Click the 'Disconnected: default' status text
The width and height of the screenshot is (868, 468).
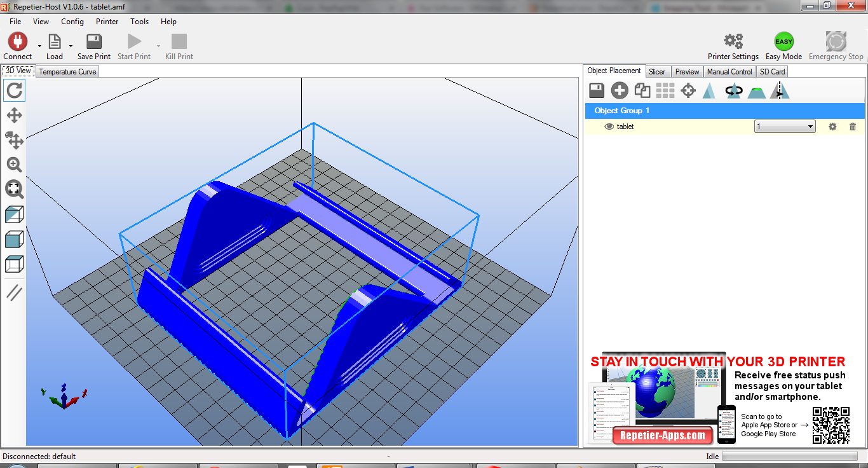39,456
